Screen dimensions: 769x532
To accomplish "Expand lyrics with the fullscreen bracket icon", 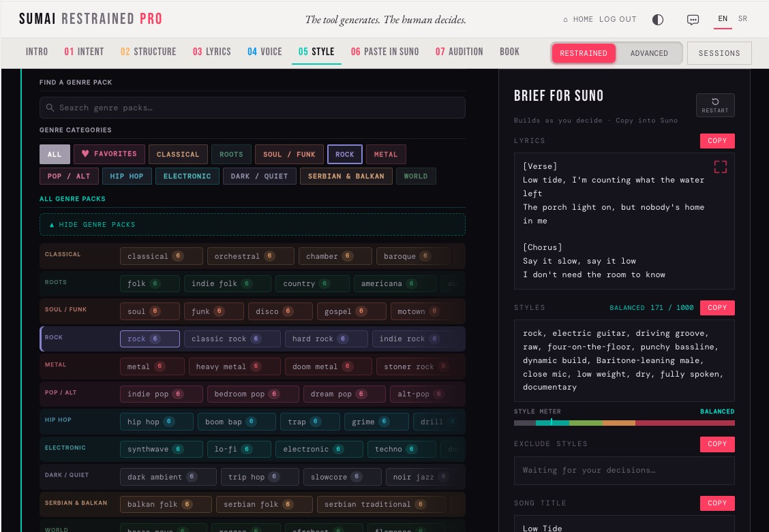I will [721, 167].
